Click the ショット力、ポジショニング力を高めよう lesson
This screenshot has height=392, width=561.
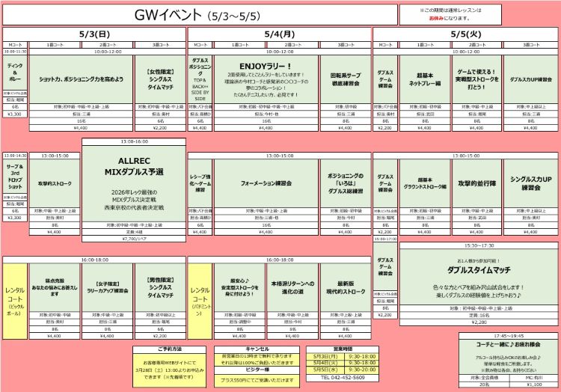(x=81, y=79)
